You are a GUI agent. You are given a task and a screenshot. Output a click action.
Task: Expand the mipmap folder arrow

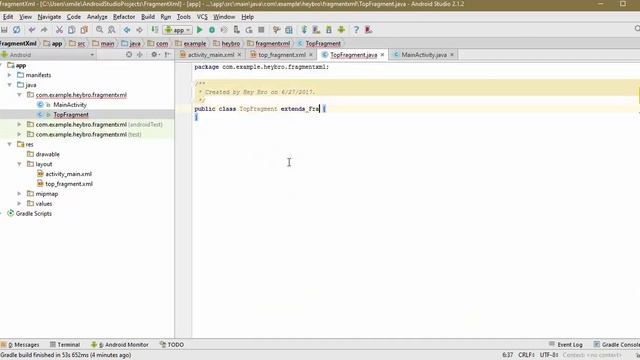pos(19,193)
